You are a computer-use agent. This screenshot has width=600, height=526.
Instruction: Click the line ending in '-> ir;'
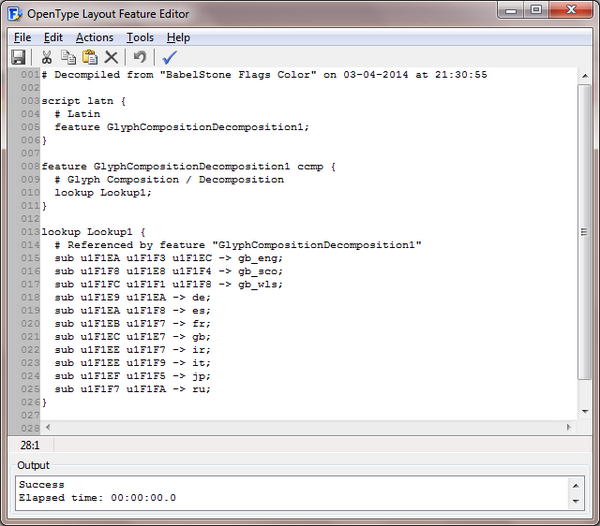[x=132, y=350]
